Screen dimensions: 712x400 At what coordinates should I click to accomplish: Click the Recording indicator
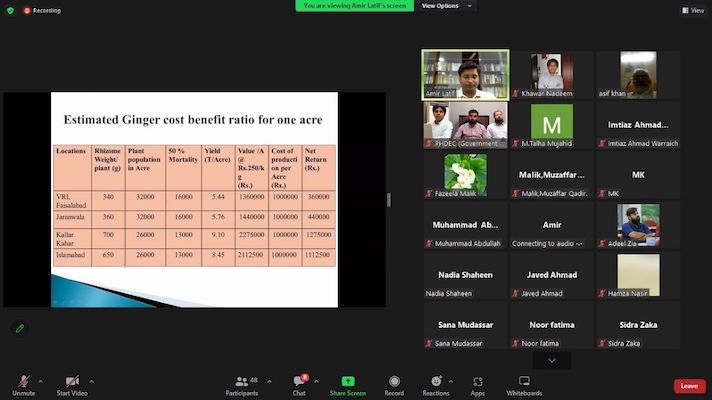(42, 10)
